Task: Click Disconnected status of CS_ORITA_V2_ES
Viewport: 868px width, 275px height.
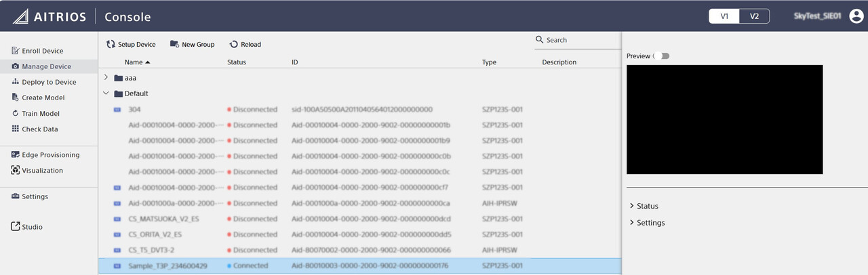Action: pyautogui.click(x=252, y=234)
